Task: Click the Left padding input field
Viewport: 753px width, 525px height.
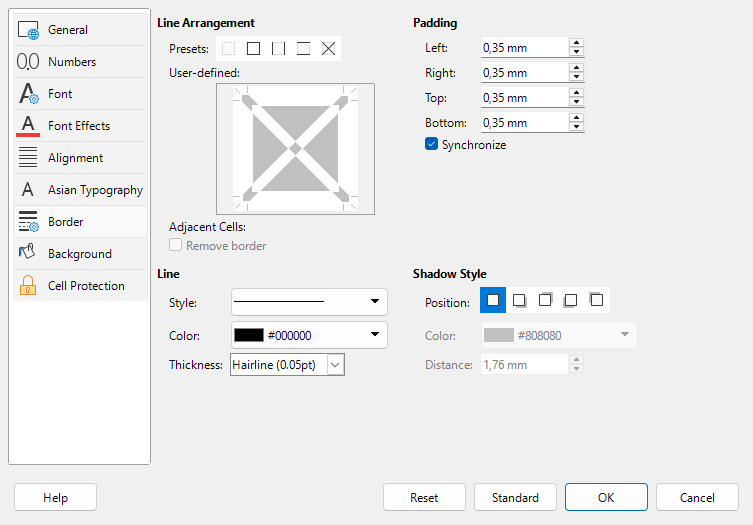Action: 524,48
